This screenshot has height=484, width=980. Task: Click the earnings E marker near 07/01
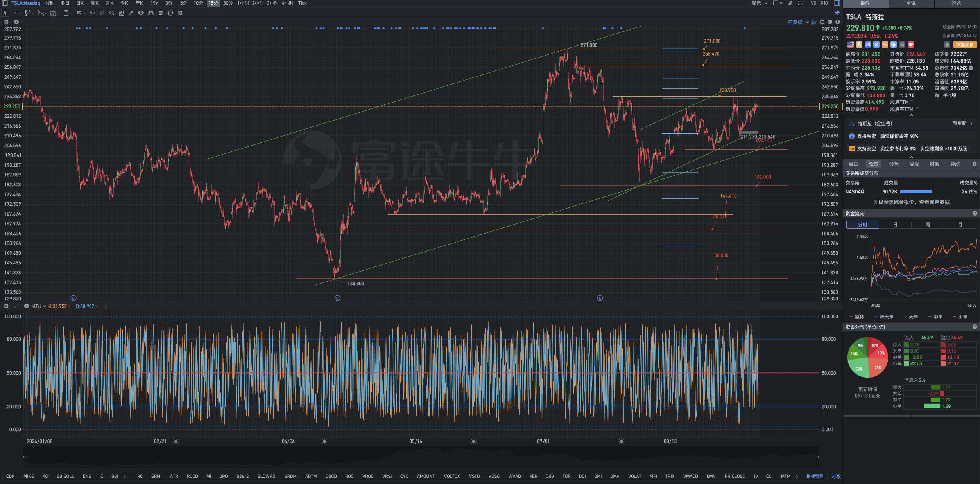click(600, 298)
